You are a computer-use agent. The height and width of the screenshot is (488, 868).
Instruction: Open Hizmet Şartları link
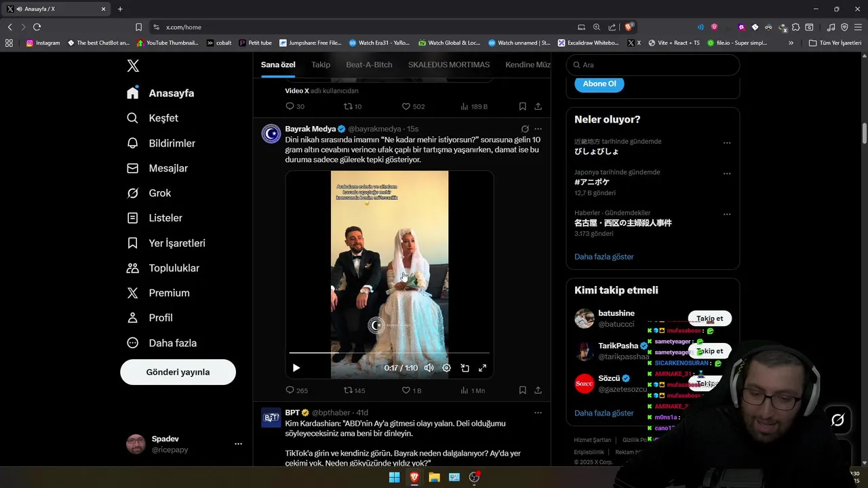click(593, 440)
